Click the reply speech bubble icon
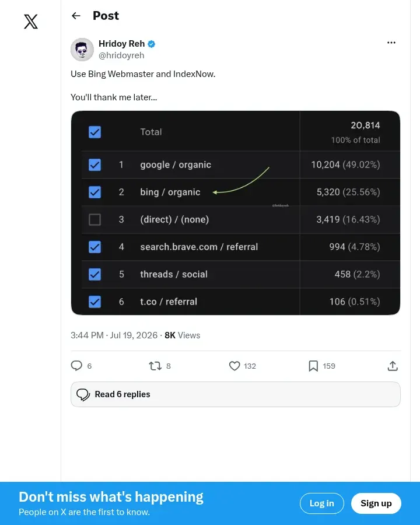420x525 pixels. pos(76,366)
